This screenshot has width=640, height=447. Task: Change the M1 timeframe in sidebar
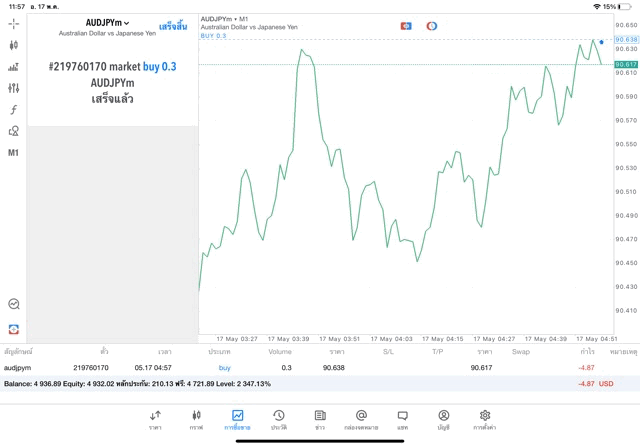pyautogui.click(x=13, y=153)
